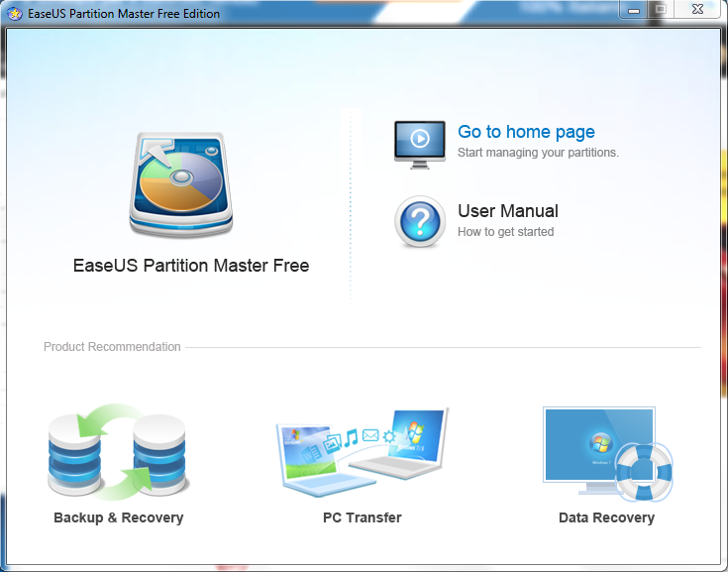
Task: Click the Product Recommendation section label
Action: click(x=112, y=347)
